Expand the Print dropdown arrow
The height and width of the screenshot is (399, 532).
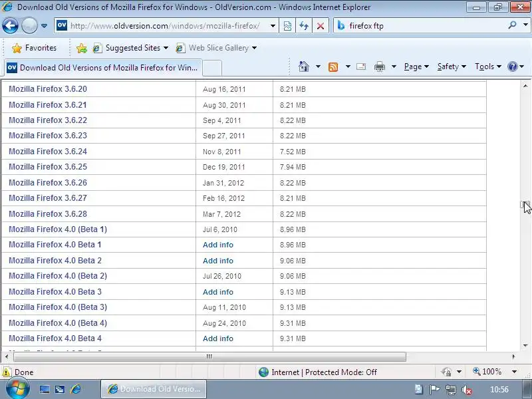[394, 66]
